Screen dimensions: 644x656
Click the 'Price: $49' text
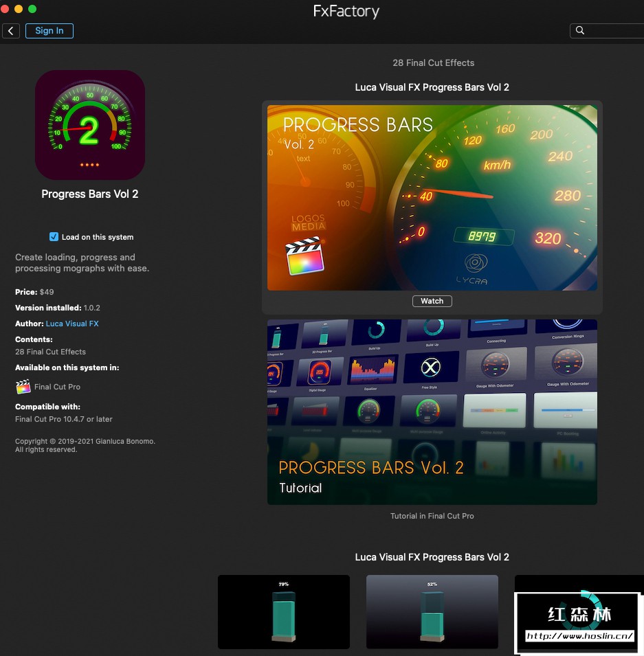[34, 292]
